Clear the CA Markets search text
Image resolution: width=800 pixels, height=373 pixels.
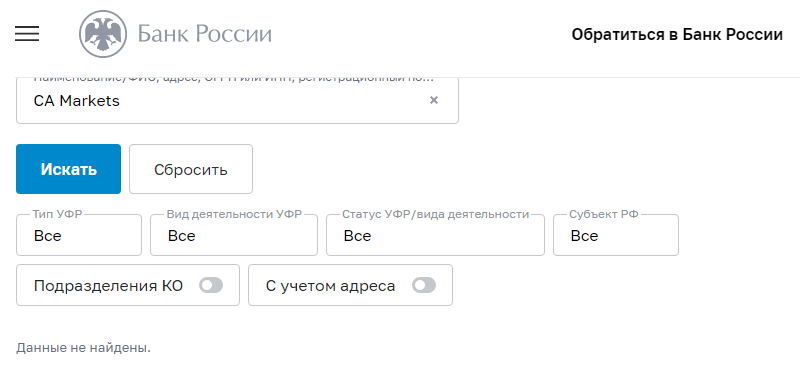(434, 100)
